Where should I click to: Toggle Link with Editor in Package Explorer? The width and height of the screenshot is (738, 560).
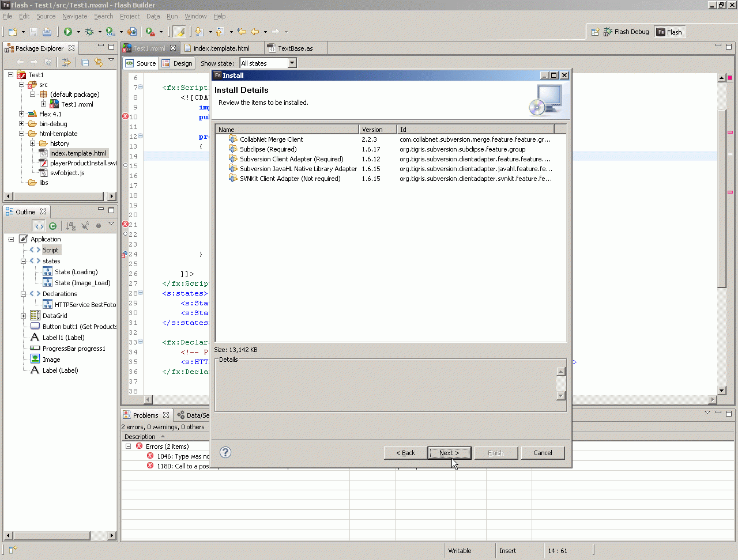[98, 62]
